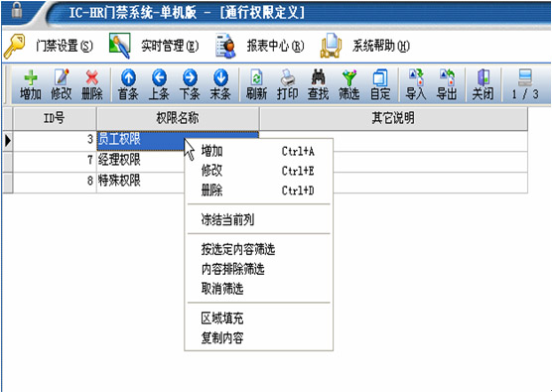Click ID cell with value 7
The height and width of the screenshot is (392, 552).
coord(55,161)
